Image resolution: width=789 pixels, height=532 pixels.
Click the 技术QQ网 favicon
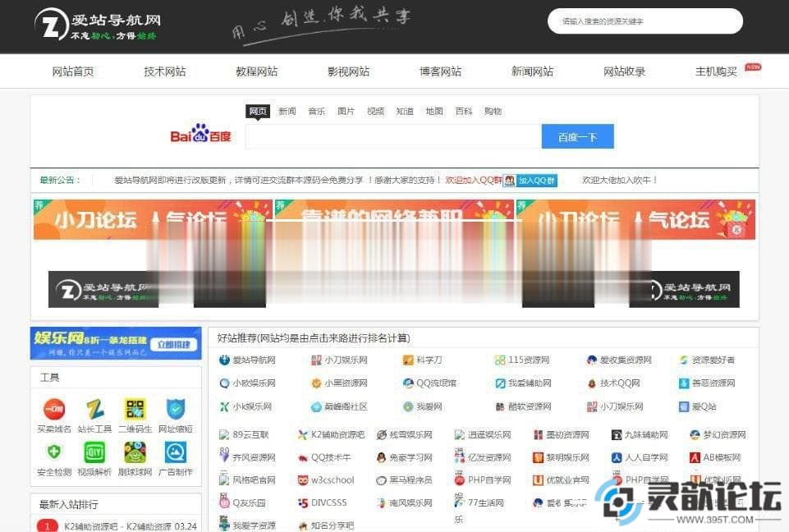(592, 383)
